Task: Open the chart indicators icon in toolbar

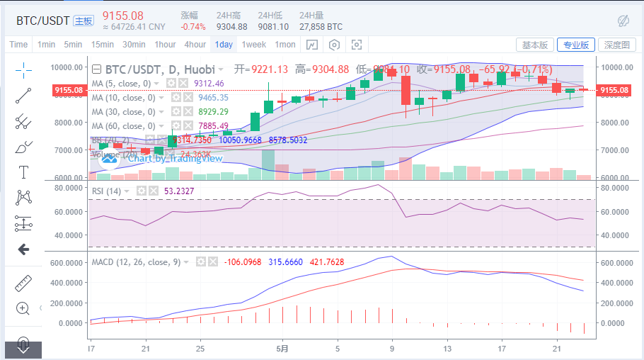Action: [x=311, y=45]
